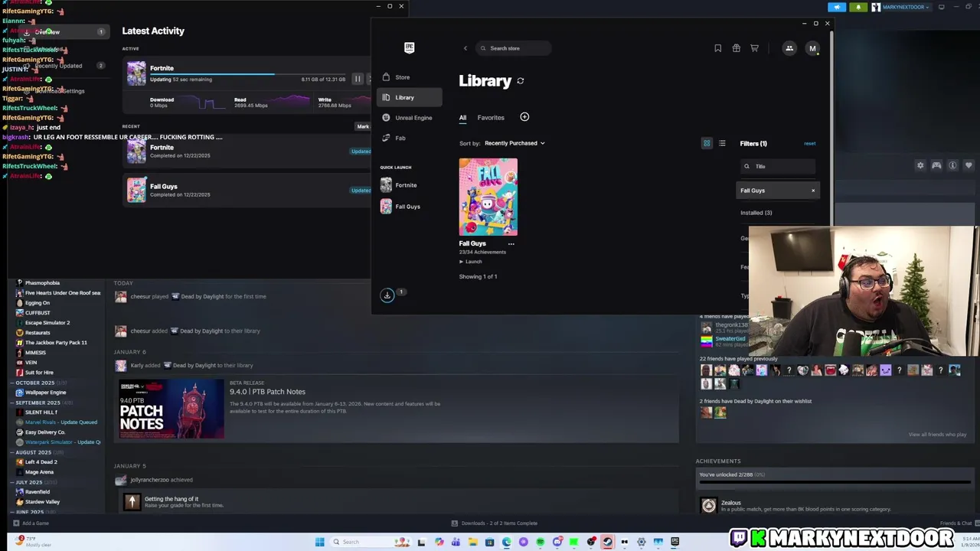Reset the Epic library filters
The height and width of the screenshot is (551, 980).
coord(809,143)
